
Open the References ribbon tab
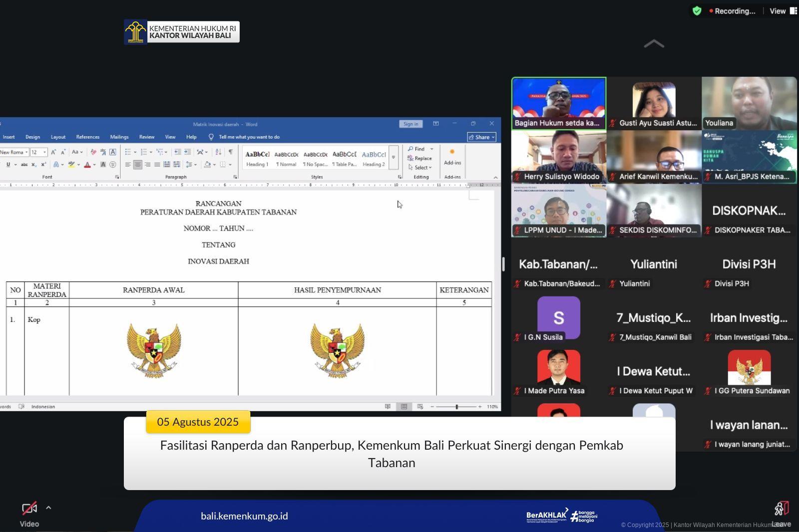[x=87, y=137]
